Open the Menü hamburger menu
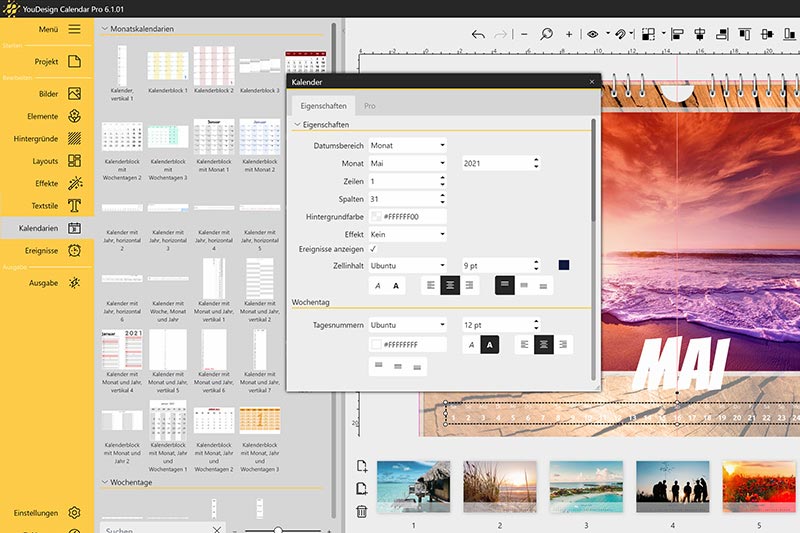800x533 pixels. [x=74, y=29]
